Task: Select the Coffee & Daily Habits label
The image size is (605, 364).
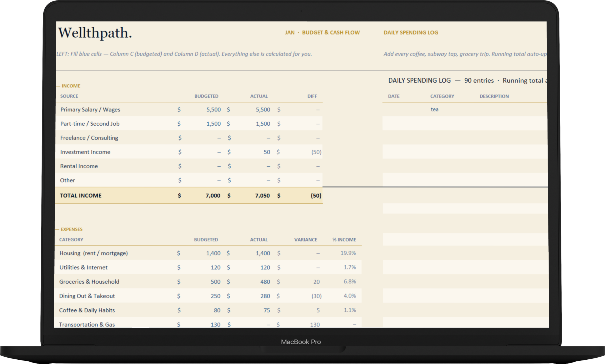Action: (87, 310)
